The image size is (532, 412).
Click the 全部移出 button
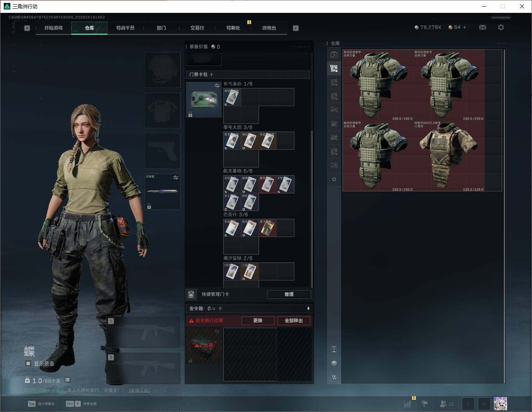pos(294,321)
